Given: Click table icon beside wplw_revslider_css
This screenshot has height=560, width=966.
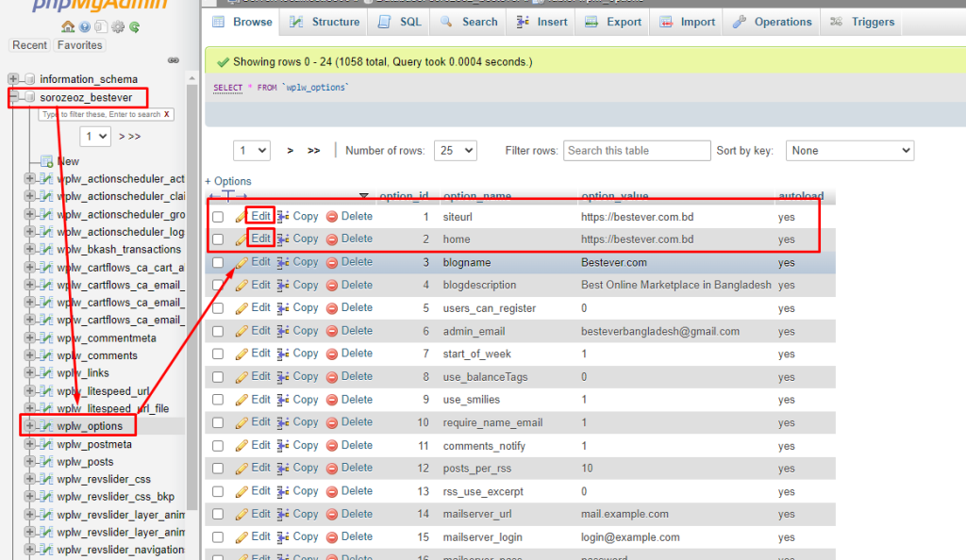Looking at the screenshot, I should click(x=46, y=479).
